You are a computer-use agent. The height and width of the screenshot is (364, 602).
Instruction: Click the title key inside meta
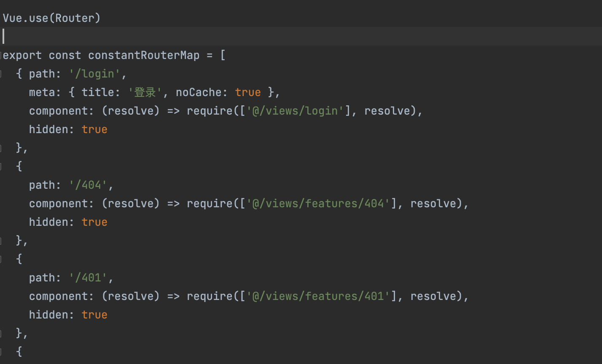(x=98, y=92)
